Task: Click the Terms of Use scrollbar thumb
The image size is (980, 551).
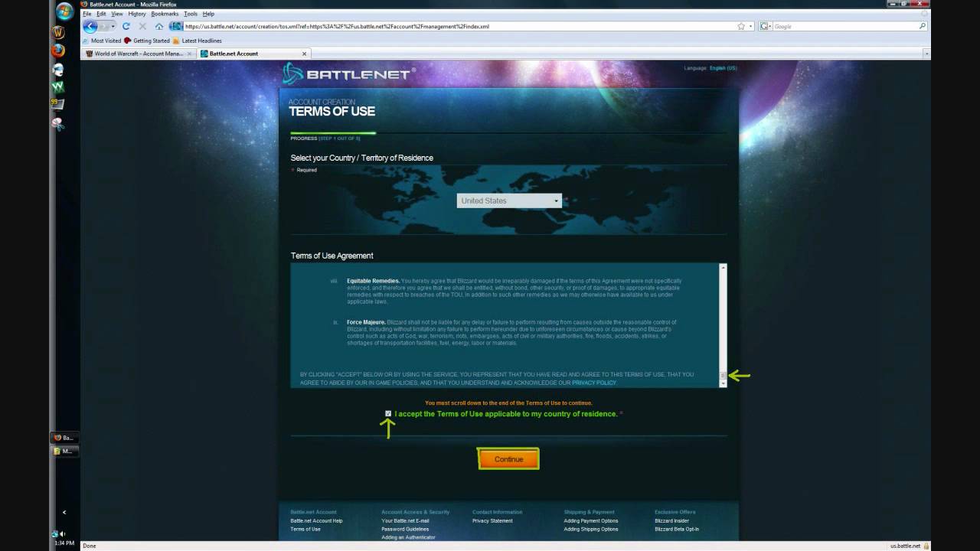Action: point(723,375)
